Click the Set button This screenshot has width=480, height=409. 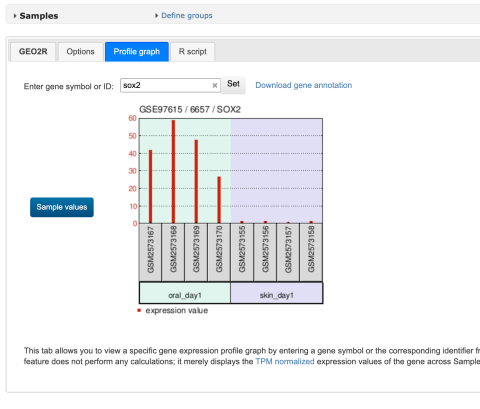coord(233,84)
